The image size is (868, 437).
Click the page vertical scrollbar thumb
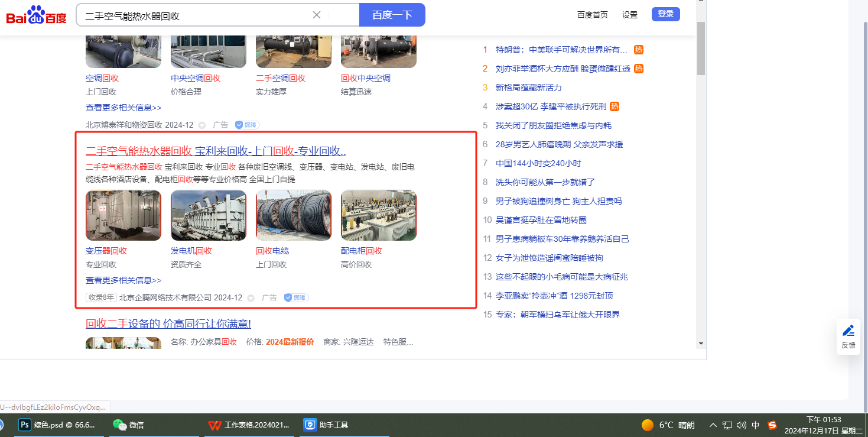pyautogui.click(x=701, y=47)
